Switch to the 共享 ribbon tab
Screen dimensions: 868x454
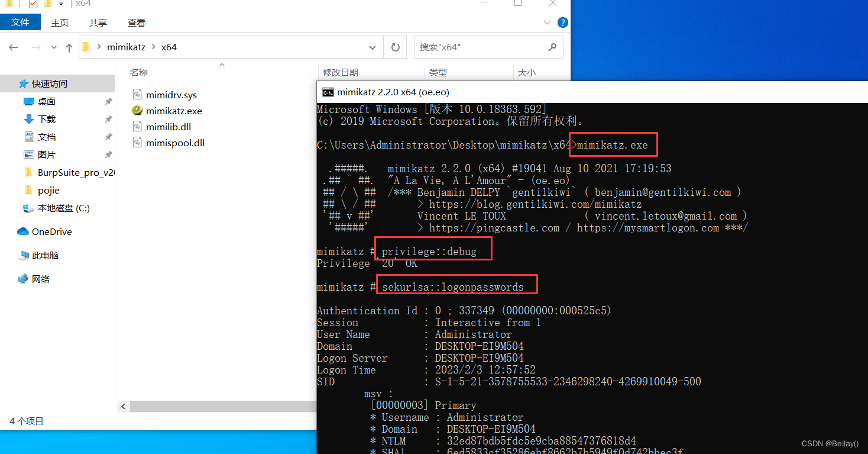(98, 22)
